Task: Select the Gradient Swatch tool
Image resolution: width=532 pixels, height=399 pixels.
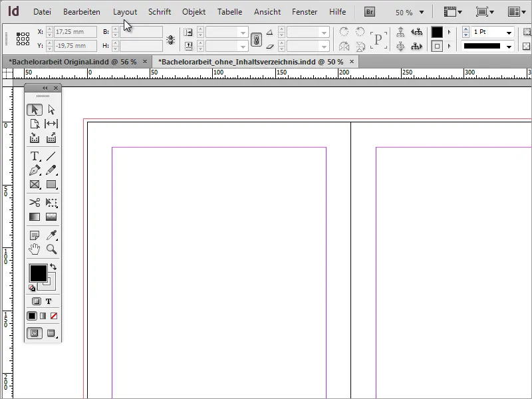Action: [35, 217]
